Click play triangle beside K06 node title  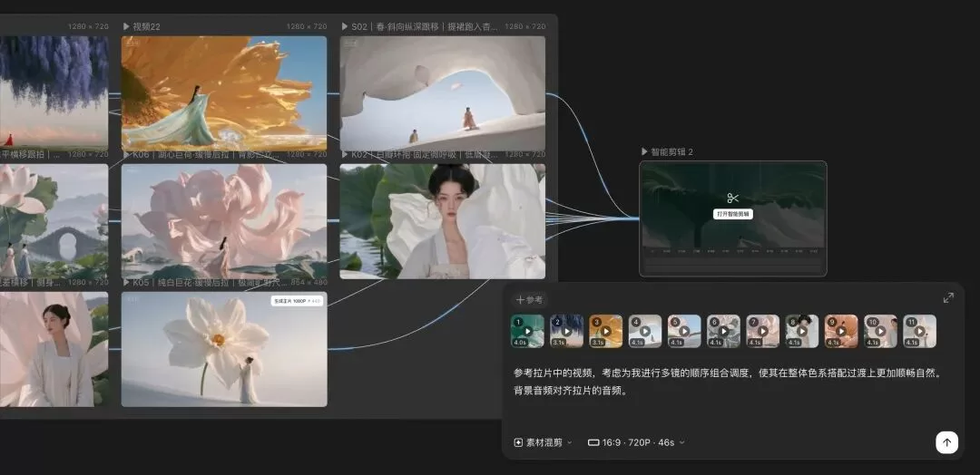point(126,155)
